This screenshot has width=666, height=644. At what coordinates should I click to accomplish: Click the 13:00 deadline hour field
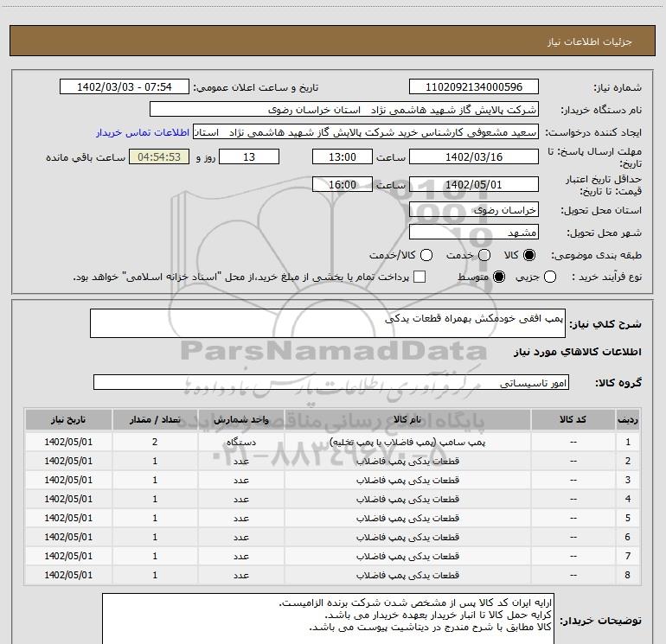tap(343, 157)
